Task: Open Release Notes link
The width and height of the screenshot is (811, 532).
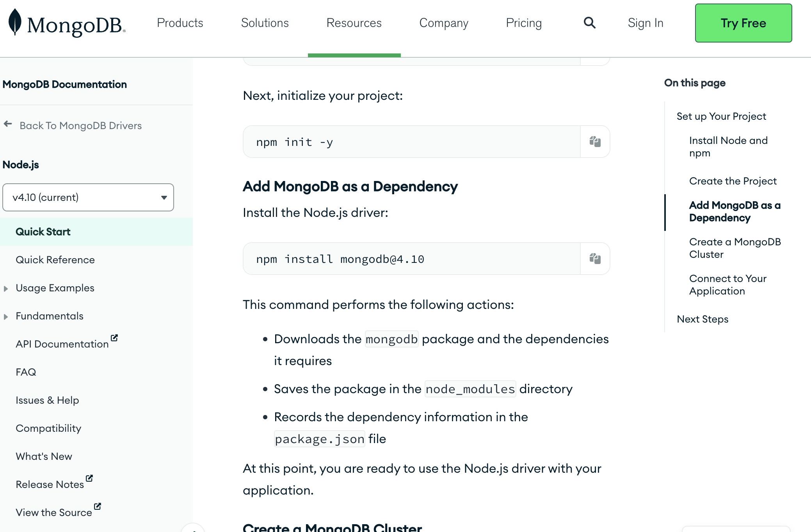Action: tap(50, 484)
